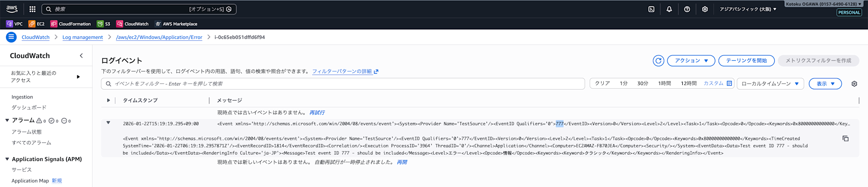Viewport: 868px width, 187px height.
Task: Open the VPC shortcut in favorites bar
Action: (14, 24)
